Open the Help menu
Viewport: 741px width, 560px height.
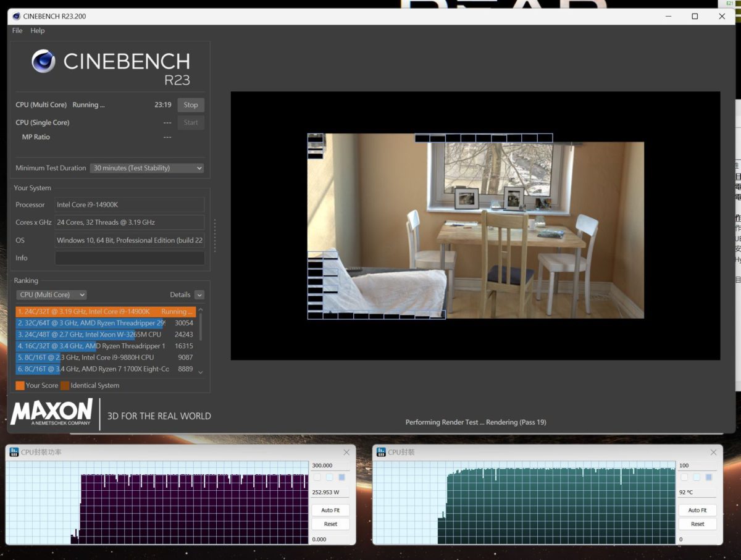pos(38,31)
